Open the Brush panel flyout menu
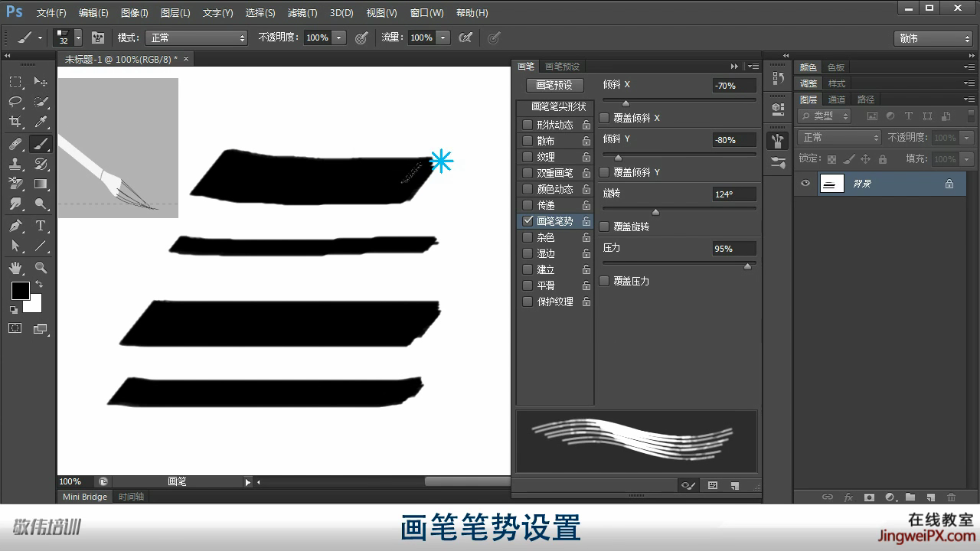The height and width of the screenshot is (551, 980). tap(753, 67)
